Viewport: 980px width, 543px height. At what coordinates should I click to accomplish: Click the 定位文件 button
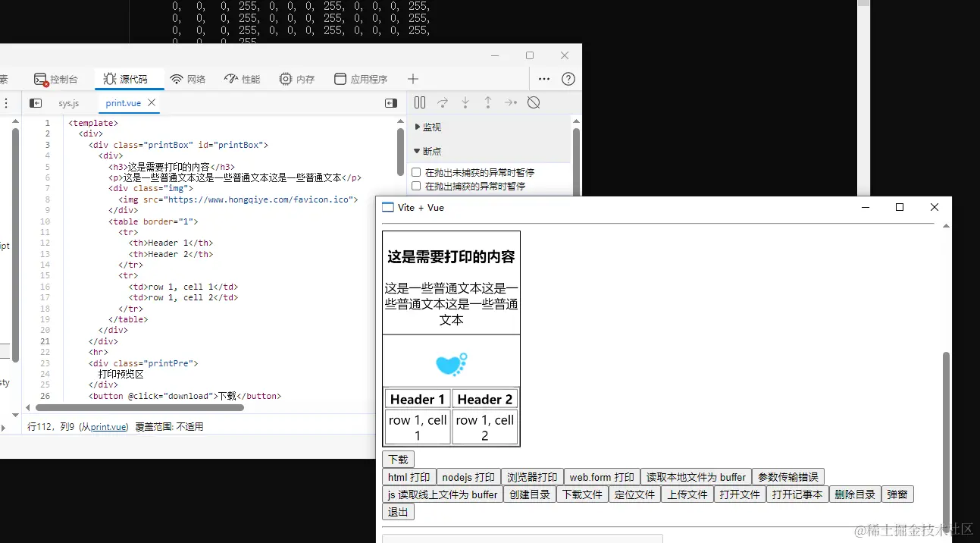coord(634,494)
